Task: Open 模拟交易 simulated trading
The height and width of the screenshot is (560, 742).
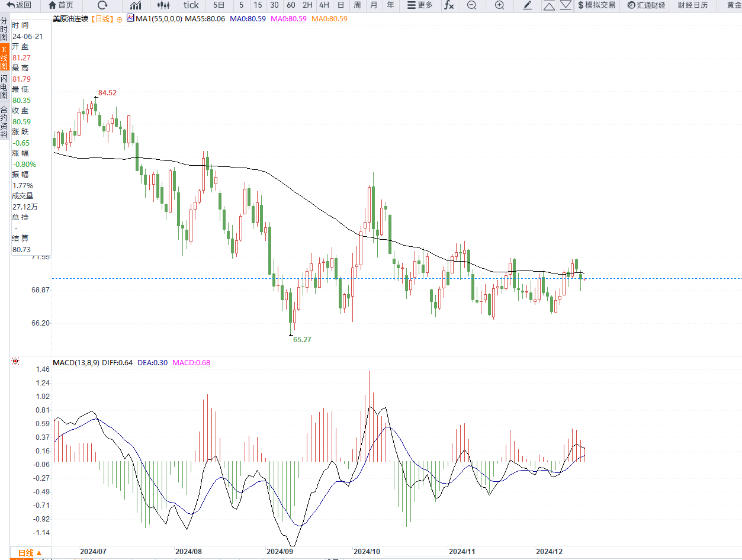Action: coord(596,5)
